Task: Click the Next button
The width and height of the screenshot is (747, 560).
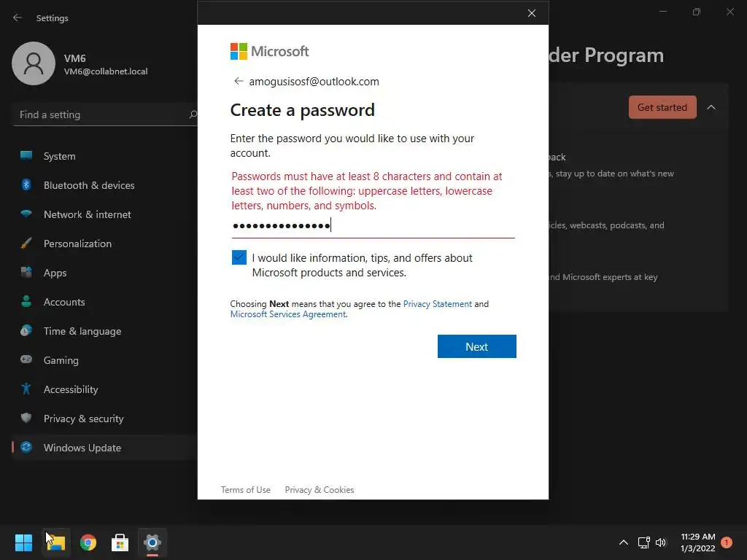Action: pyautogui.click(x=476, y=346)
